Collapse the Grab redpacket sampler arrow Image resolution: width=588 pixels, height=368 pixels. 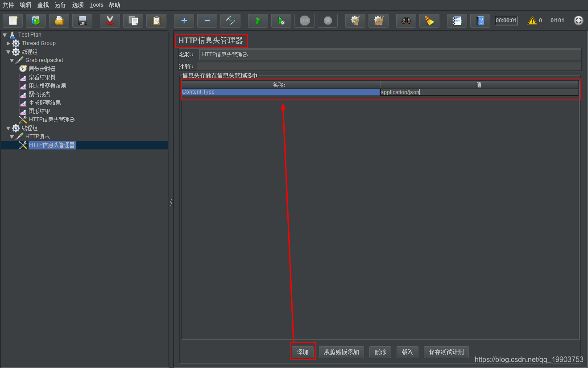12,60
